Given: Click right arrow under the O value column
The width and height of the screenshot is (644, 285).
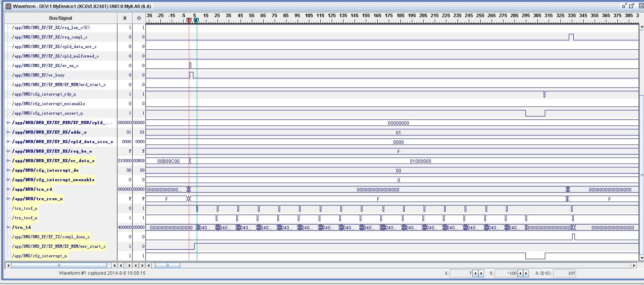Looking at the screenshot, I should click(x=142, y=265).
